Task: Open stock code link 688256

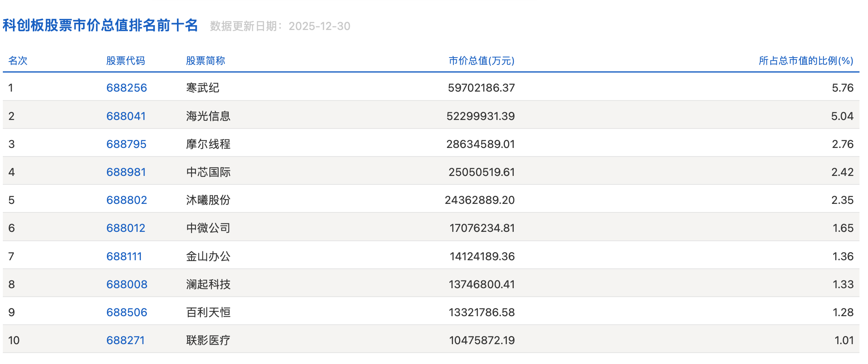Action: pos(126,88)
